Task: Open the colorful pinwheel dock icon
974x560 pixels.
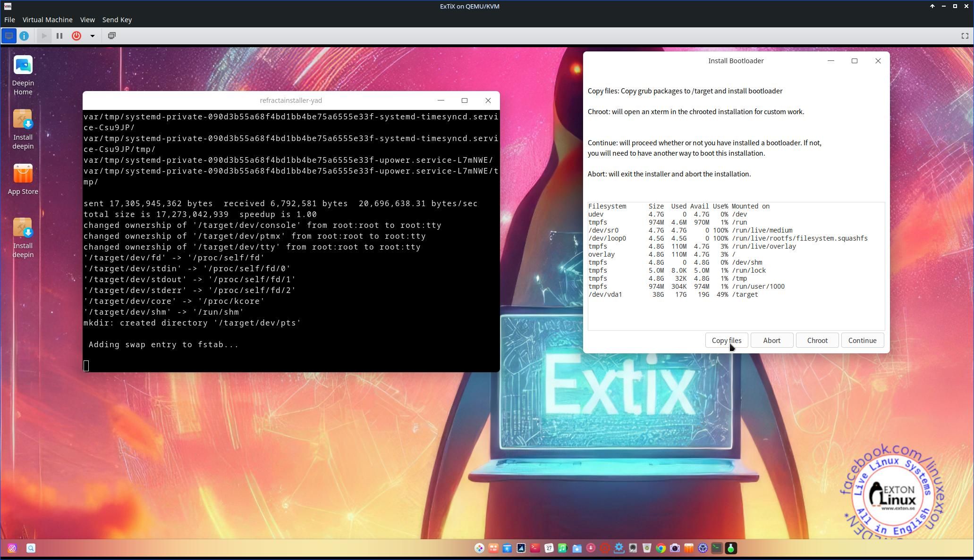Action: click(479, 548)
